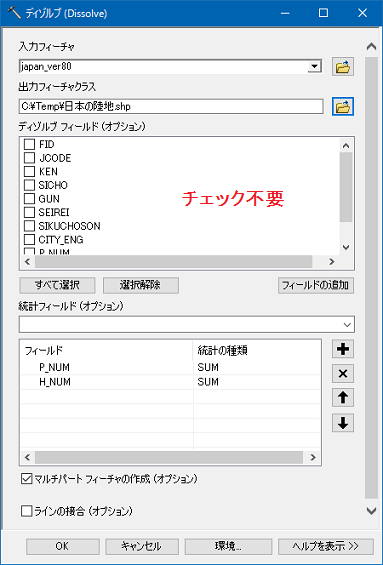Screen dimensions: 383x565
Task: Remove the selected statistics row with X icon
Action: 343,374
